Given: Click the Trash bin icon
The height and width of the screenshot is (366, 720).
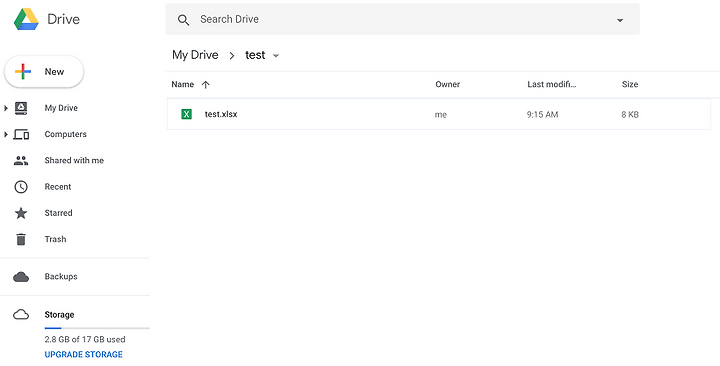Looking at the screenshot, I should coord(21,239).
